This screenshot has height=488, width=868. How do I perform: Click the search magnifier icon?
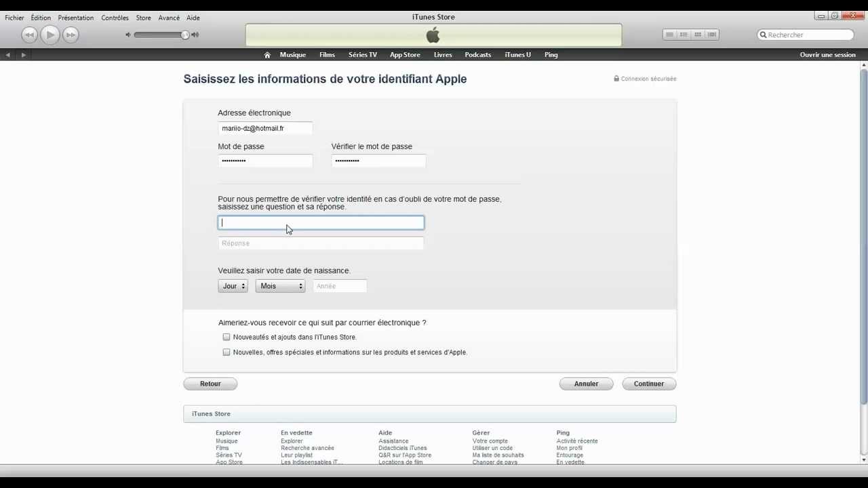(x=764, y=35)
